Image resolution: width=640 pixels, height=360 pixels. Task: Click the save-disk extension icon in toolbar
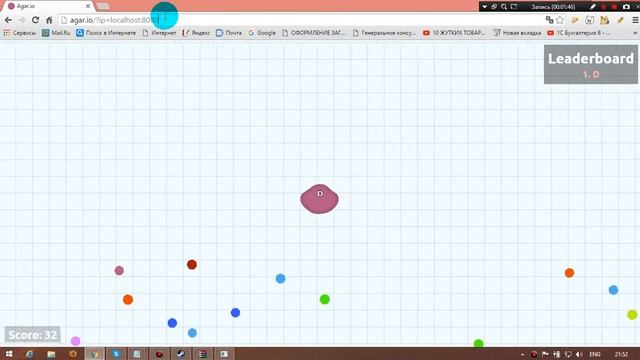(x=589, y=20)
